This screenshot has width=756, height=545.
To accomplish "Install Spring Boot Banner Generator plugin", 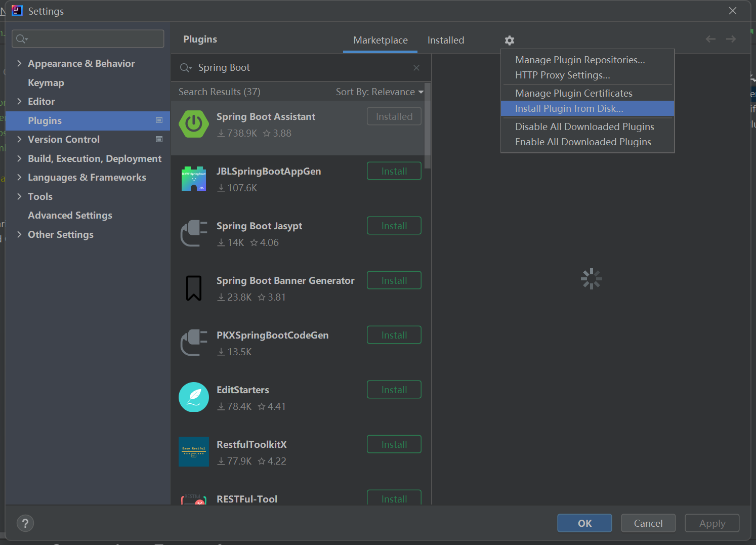I will (x=394, y=280).
